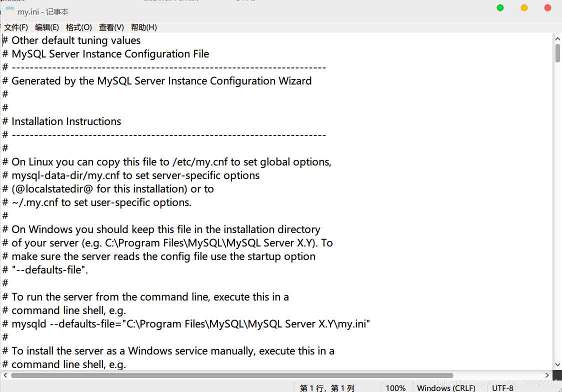Click the red circle window button

click(x=547, y=8)
